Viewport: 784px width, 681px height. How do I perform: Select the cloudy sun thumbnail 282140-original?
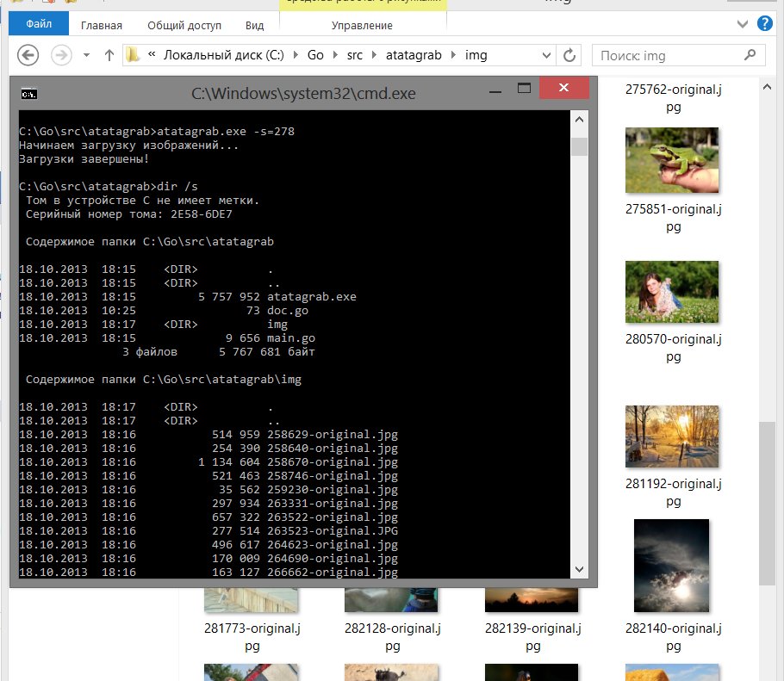(x=671, y=566)
